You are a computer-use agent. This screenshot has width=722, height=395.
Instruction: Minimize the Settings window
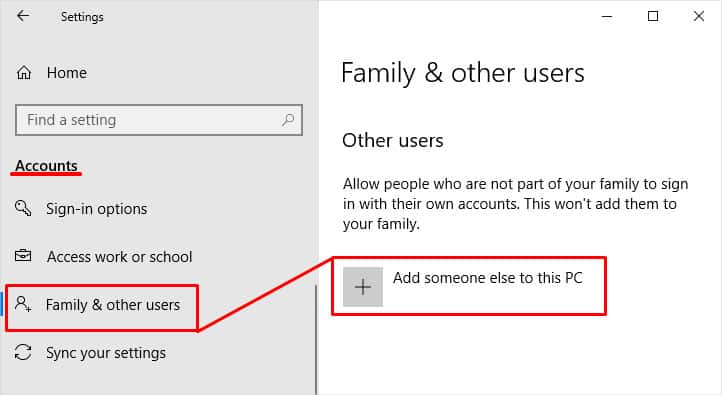tap(607, 17)
